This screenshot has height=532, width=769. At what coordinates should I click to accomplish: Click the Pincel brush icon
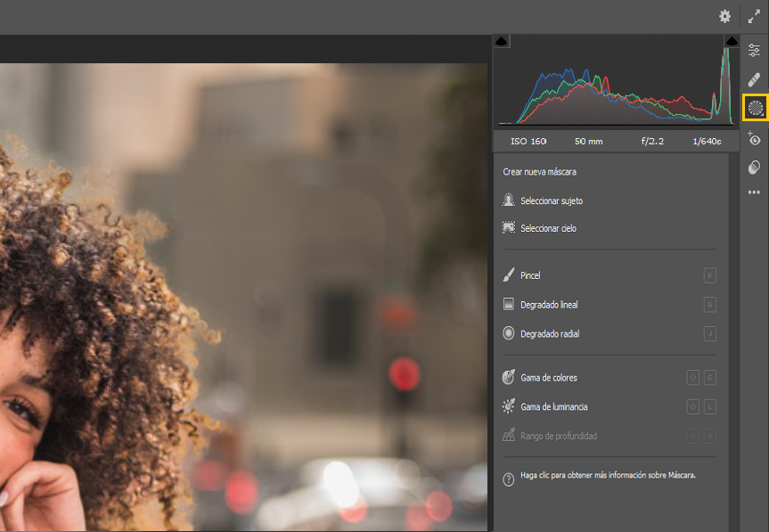coord(509,274)
